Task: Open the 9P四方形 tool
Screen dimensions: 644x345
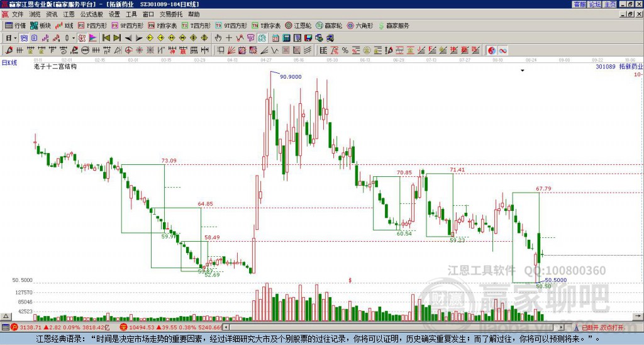Action: click(127, 25)
